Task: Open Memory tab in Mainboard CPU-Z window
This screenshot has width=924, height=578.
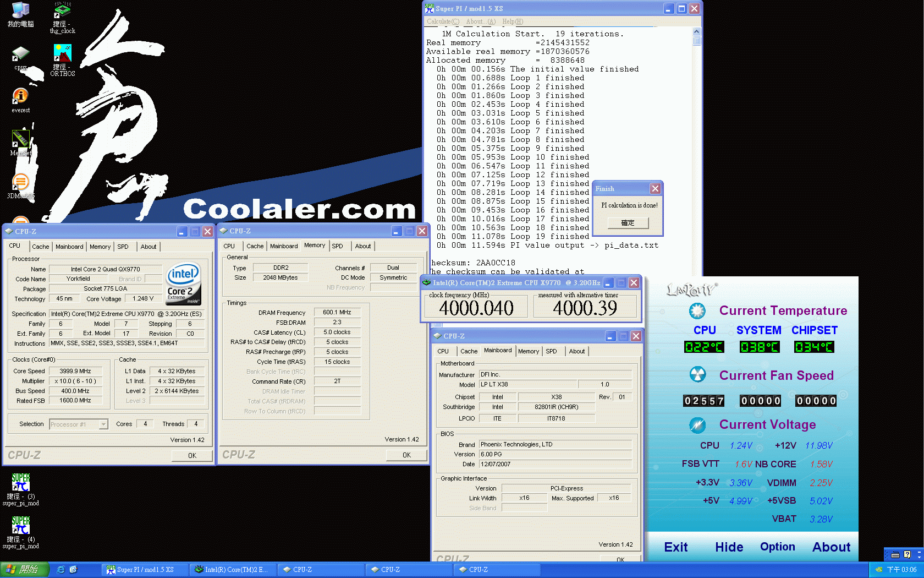Action: click(x=529, y=351)
